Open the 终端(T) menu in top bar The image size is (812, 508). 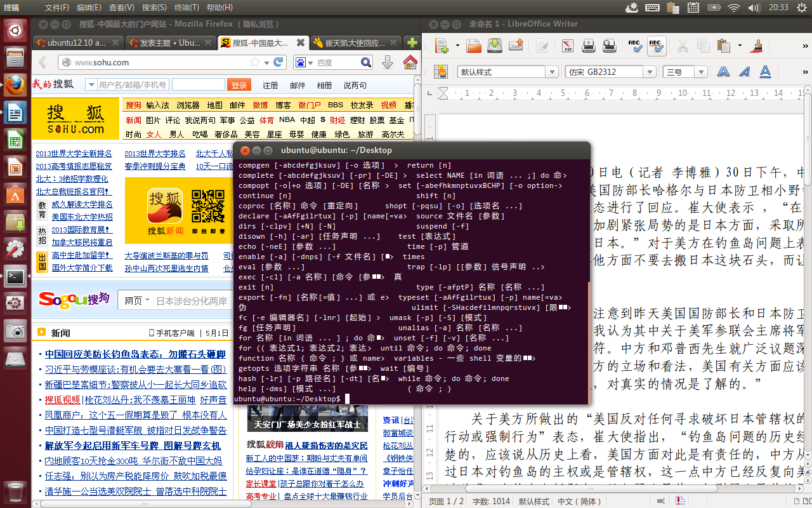click(x=187, y=8)
